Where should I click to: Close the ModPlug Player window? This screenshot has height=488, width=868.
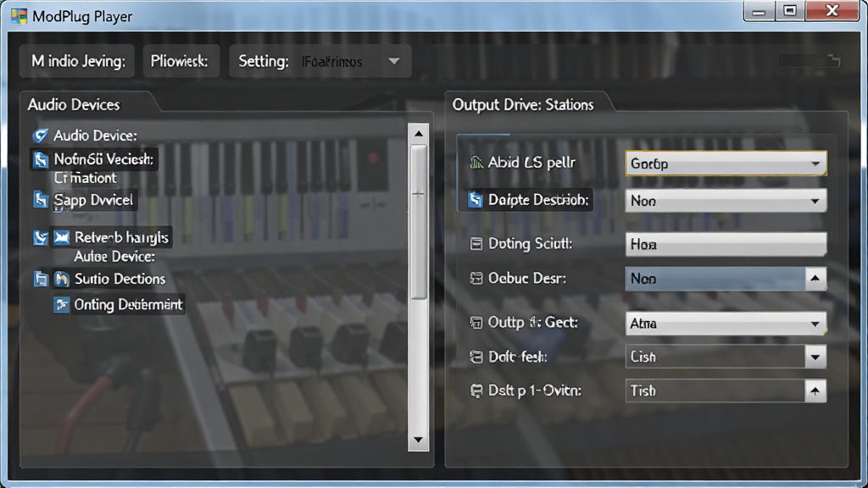(x=832, y=11)
